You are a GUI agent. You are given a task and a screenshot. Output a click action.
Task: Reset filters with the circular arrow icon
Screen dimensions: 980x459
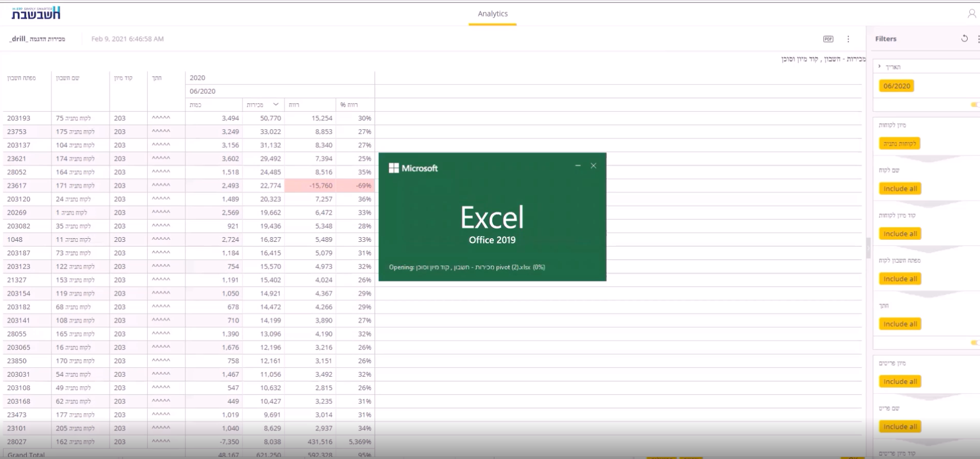click(x=964, y=39)
